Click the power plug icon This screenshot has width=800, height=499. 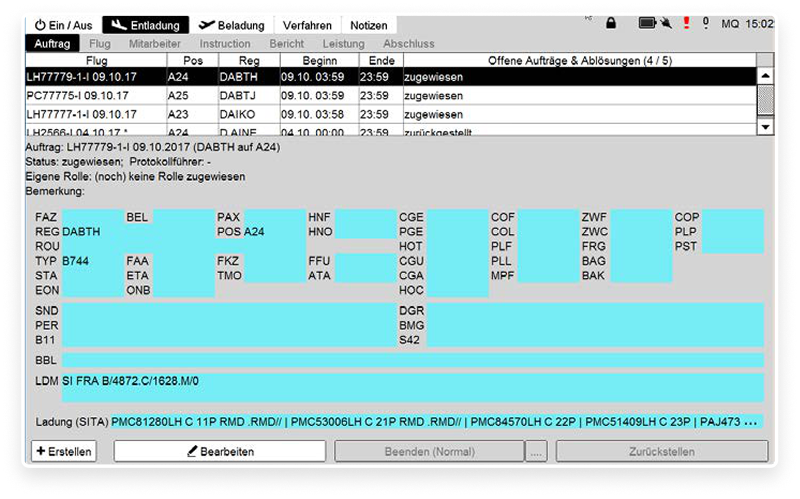pyautogui.click(x=664, y=23)
